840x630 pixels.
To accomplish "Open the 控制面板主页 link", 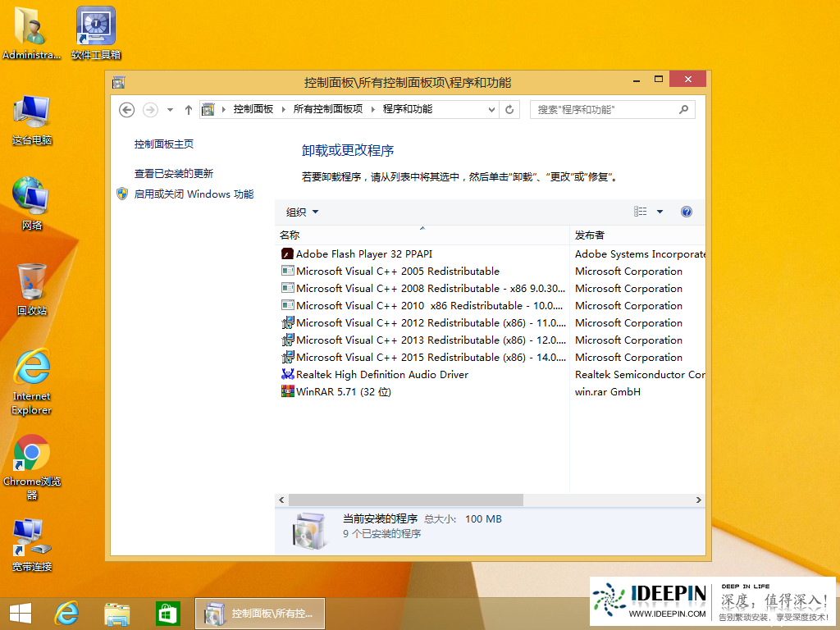I will coord(164,144).
